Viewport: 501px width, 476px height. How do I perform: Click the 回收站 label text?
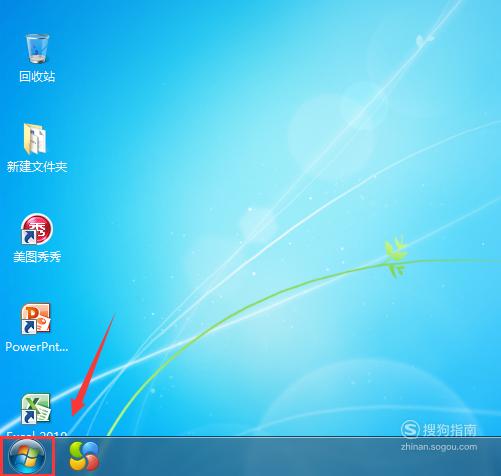37,76
